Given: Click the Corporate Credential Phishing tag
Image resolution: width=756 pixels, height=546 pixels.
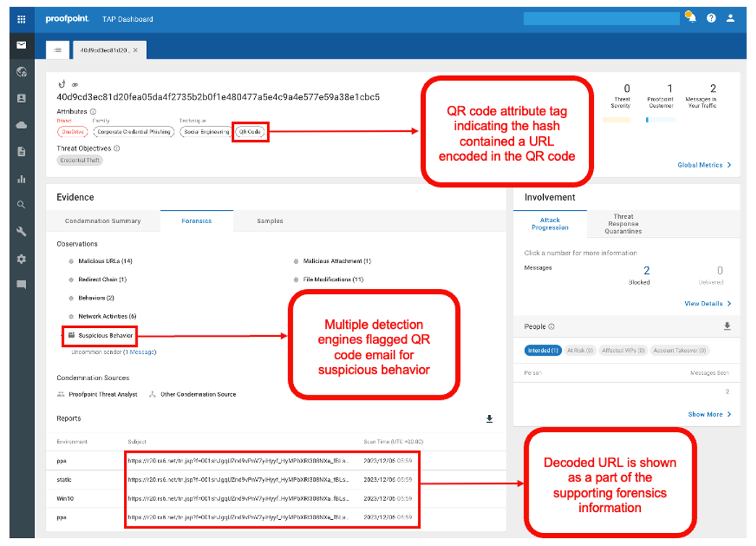Looking at the screenshot, I should 134,132.
